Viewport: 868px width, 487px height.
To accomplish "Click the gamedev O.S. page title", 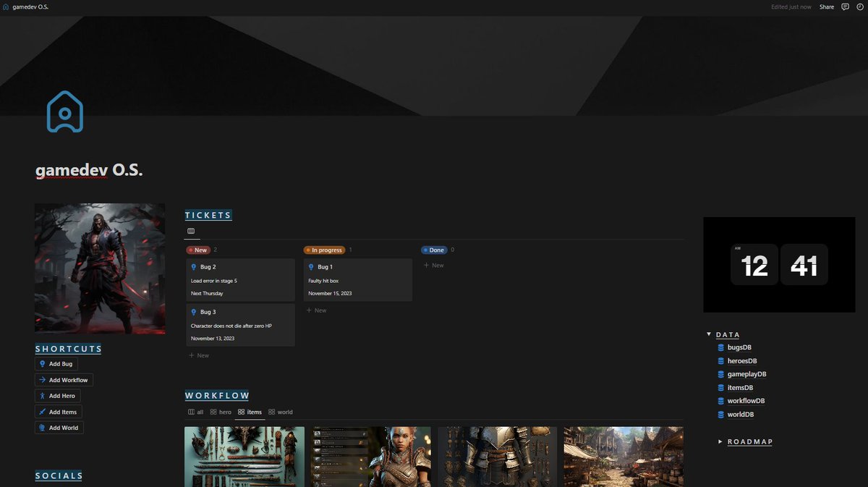I will [x=89, y=170].
